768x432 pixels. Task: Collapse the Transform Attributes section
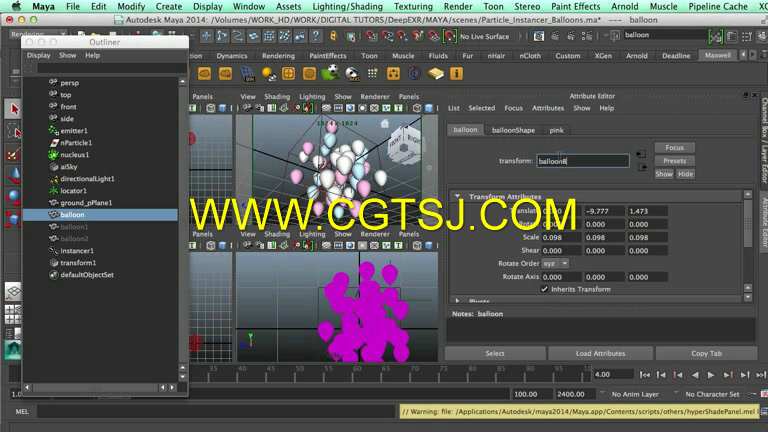(x=457, y=196)
